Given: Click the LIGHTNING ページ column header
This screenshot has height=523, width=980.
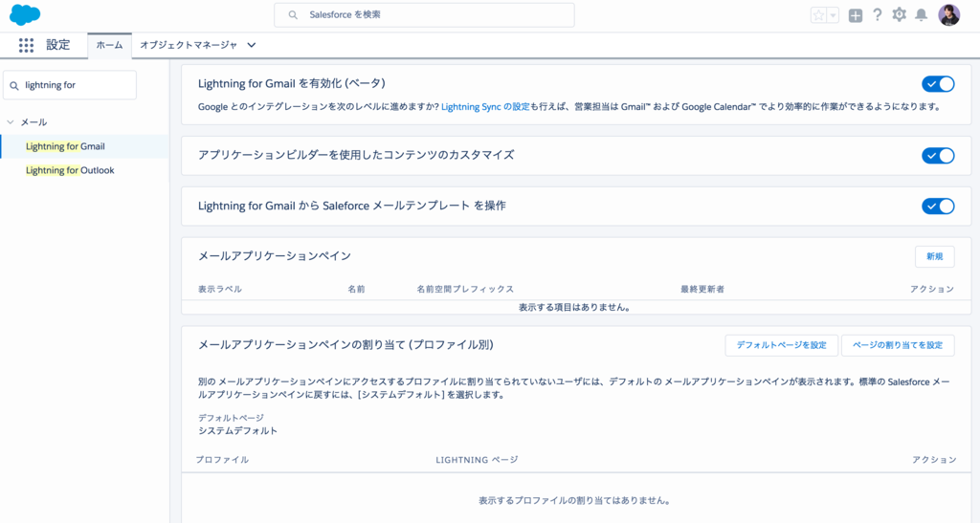Looking at the screenshot, I should [x=477, y=459].
